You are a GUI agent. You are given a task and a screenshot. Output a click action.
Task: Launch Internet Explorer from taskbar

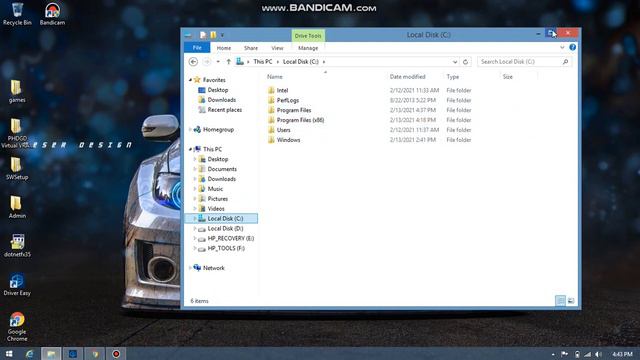coord(29,354)
